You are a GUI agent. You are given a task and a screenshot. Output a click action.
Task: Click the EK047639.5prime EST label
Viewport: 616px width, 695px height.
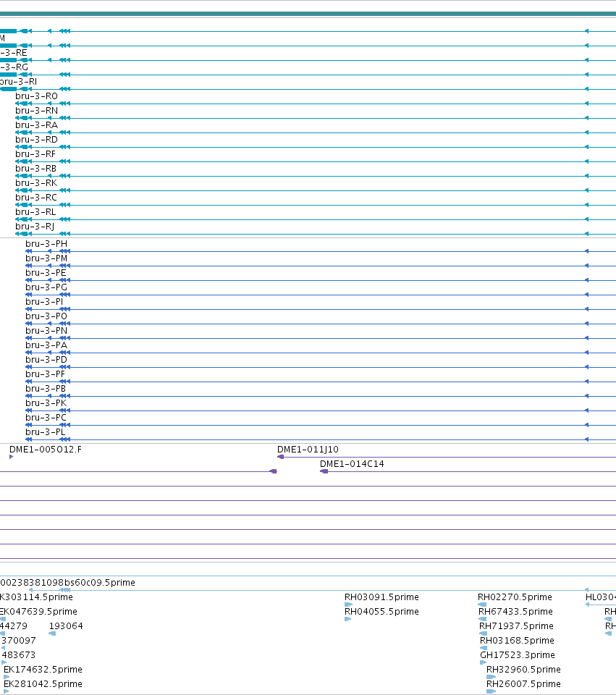38,612
